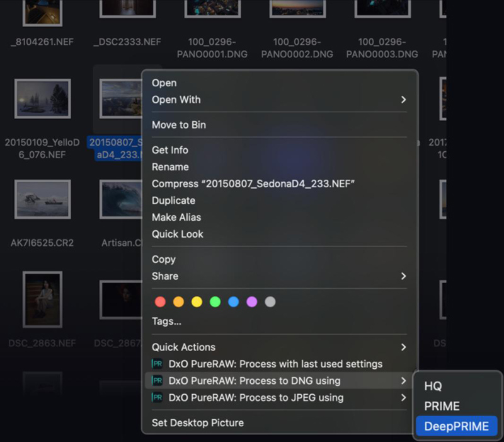504x442 pixels.
Task: Apply the red color tag
Action: [160, 302]
